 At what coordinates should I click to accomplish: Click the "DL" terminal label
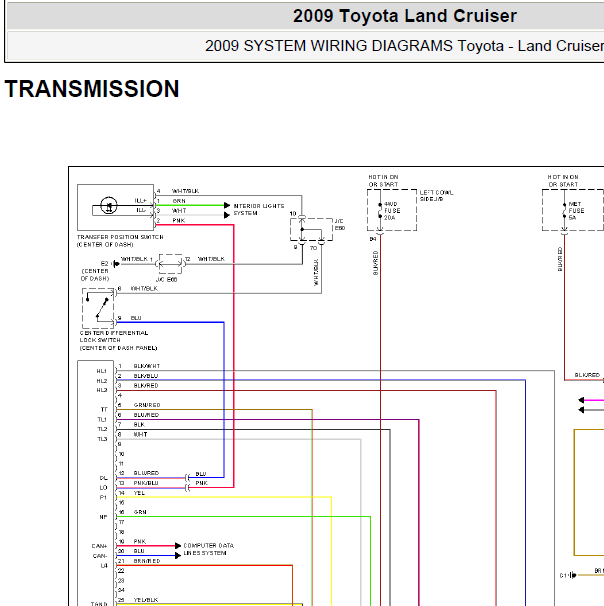pyautogui.click(x=104, y=478)
